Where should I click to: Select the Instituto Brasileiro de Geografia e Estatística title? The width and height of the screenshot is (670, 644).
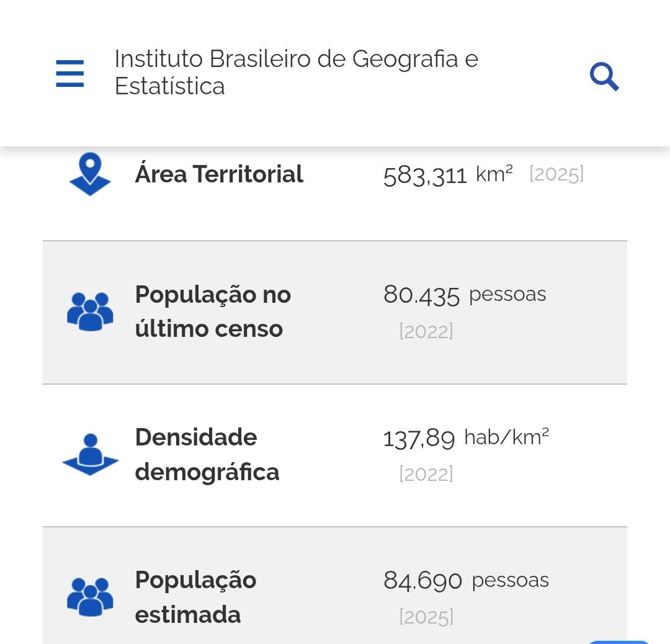click(x=296, y=72)
